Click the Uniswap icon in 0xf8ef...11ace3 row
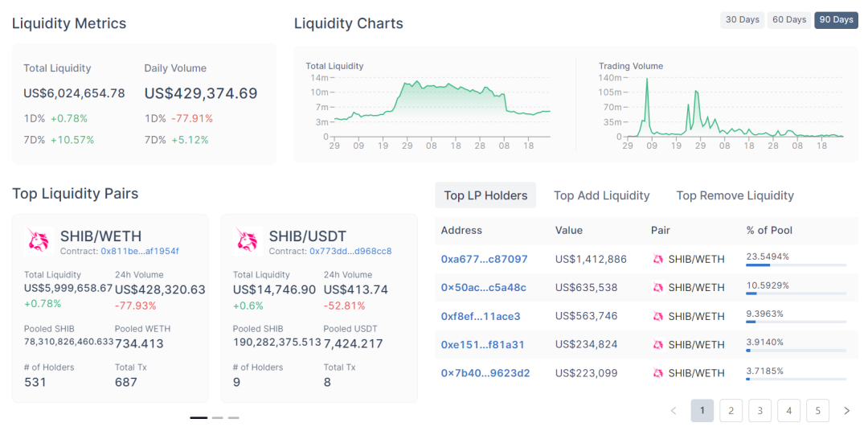The image size is (868, 435). click(657, 316)
